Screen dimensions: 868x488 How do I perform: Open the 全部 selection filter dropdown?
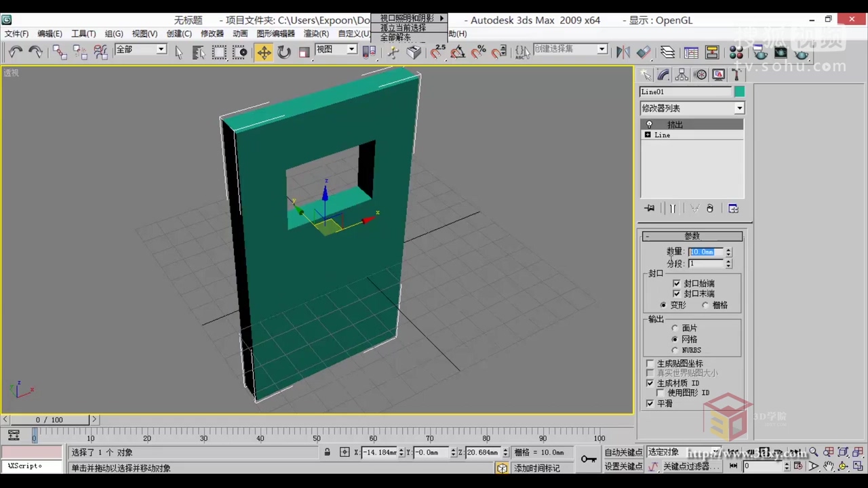coord(161,49)
